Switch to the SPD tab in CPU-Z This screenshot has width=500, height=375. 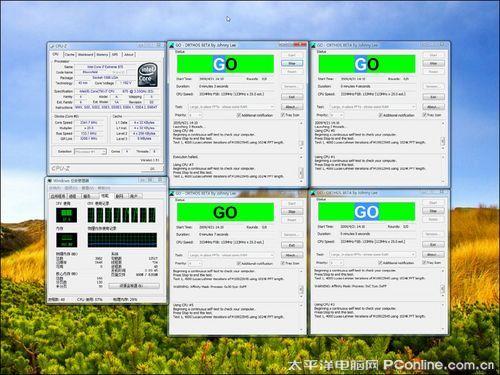(x=115, y=55)
